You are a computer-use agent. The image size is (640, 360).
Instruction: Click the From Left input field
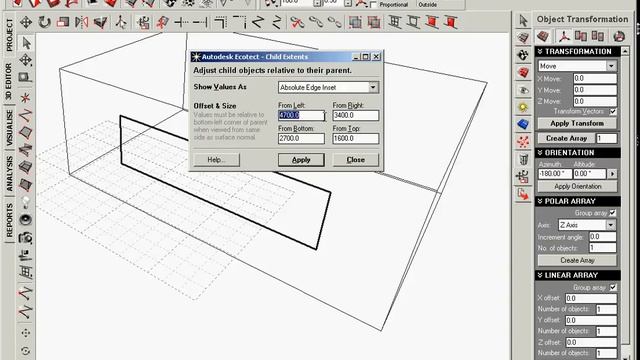click(301, 116)
